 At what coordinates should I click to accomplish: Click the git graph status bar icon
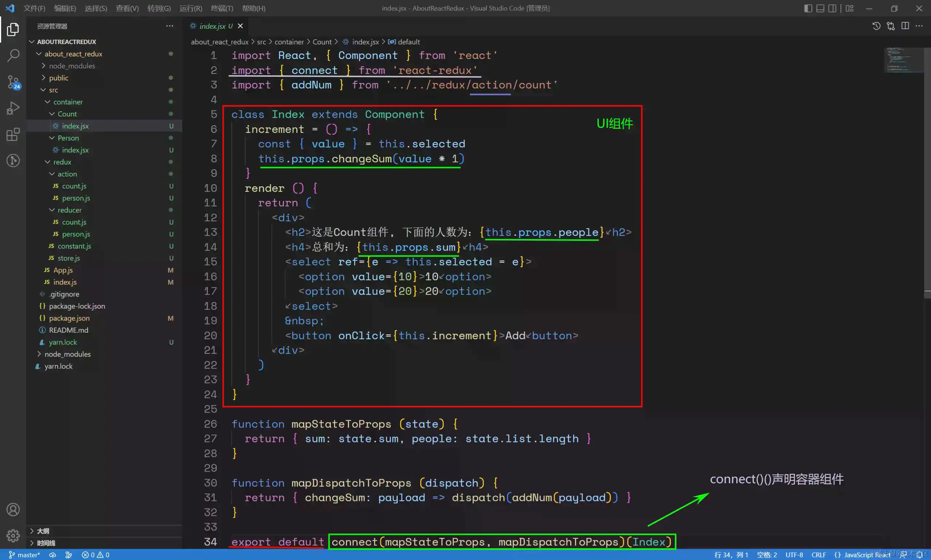(69, 555)
